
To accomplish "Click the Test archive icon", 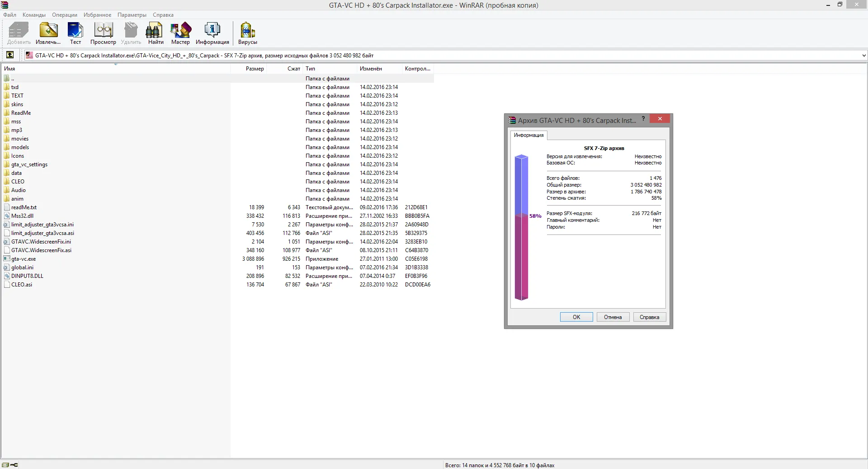I will point(75,33).
